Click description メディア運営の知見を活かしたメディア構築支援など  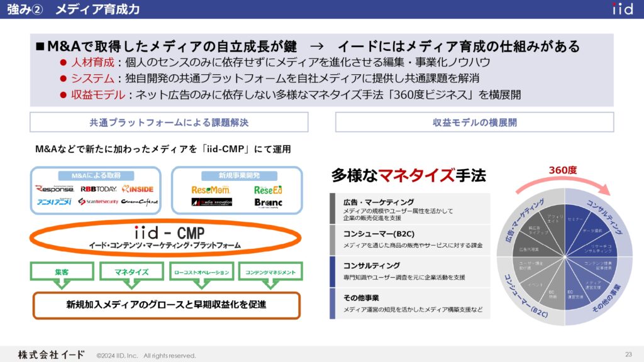[413, 309]
